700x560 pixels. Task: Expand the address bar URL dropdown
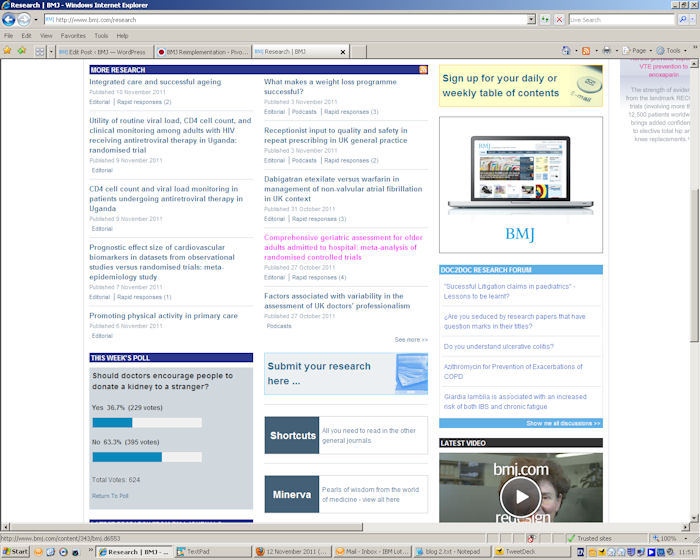pos(530,19)
